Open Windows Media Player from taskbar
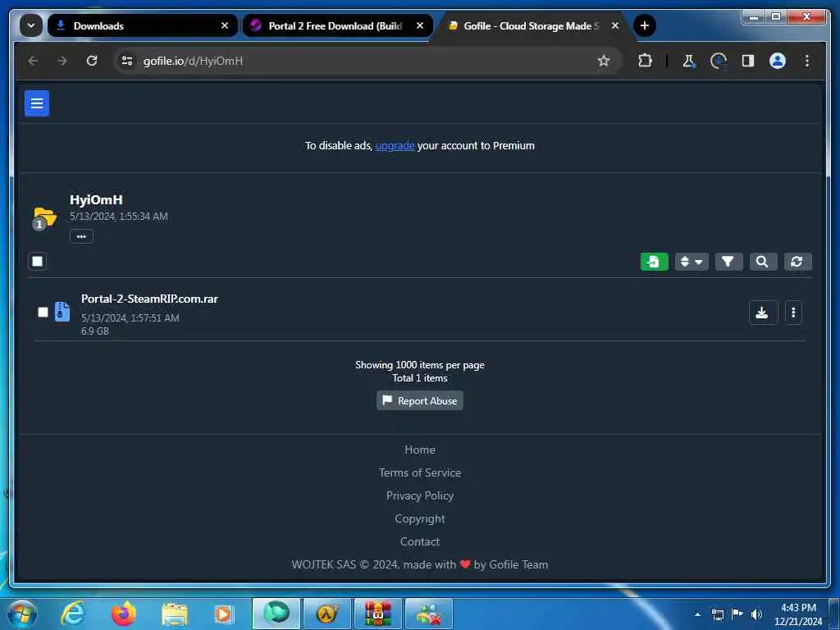 point(224,614)
